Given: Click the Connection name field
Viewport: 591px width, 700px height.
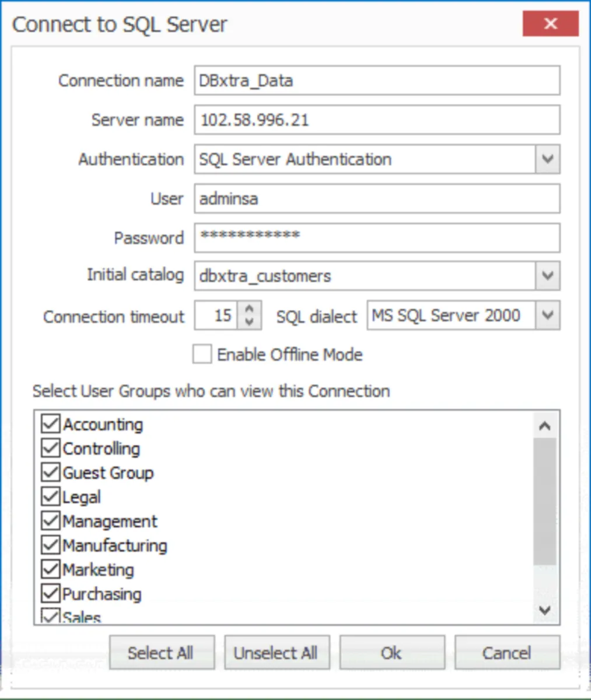Looking at the screenshot, I should (x=377, y=80).
